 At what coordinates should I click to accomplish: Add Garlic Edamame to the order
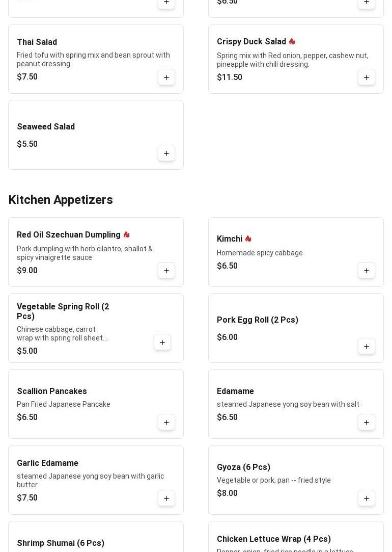pos(166,498)
